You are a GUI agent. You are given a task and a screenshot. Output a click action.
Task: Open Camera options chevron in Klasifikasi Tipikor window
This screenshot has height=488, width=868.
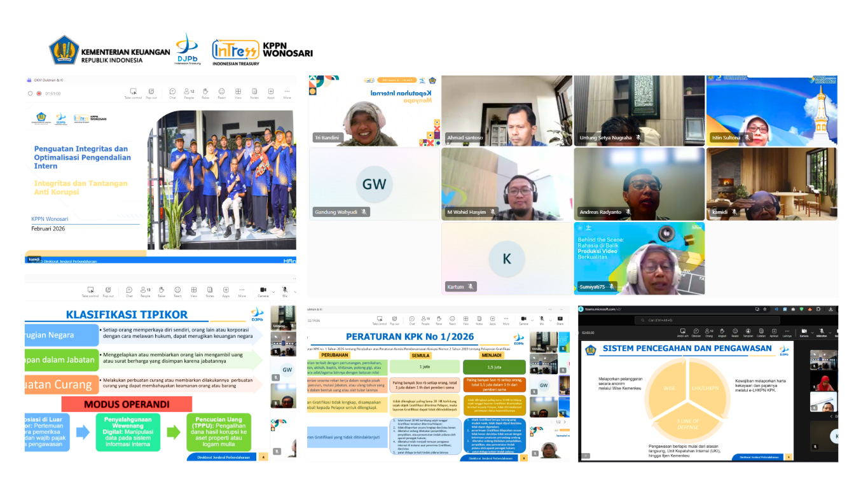point(273,291)
